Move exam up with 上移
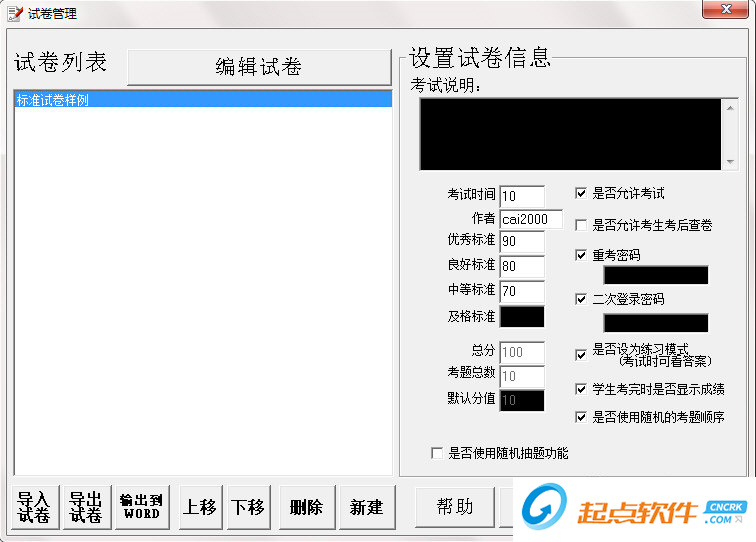The height and width of the screenshot is (542, 756). click(x=200, y=507)
